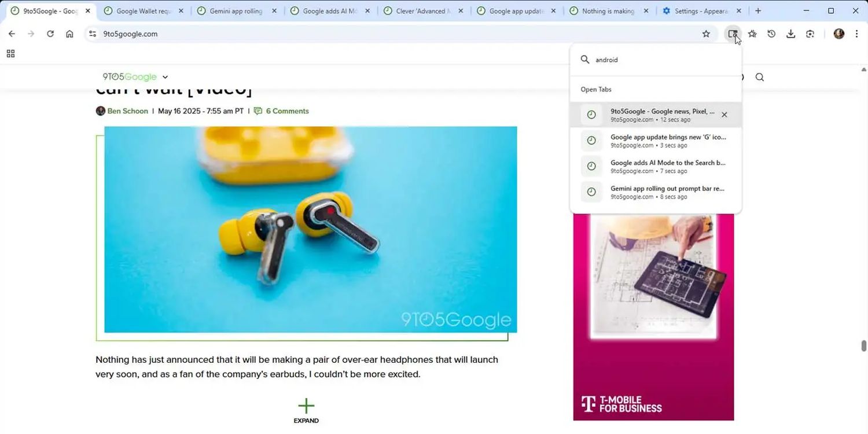Expand the article with the plus button
This screenshot has width=868, height=434.
306,406
